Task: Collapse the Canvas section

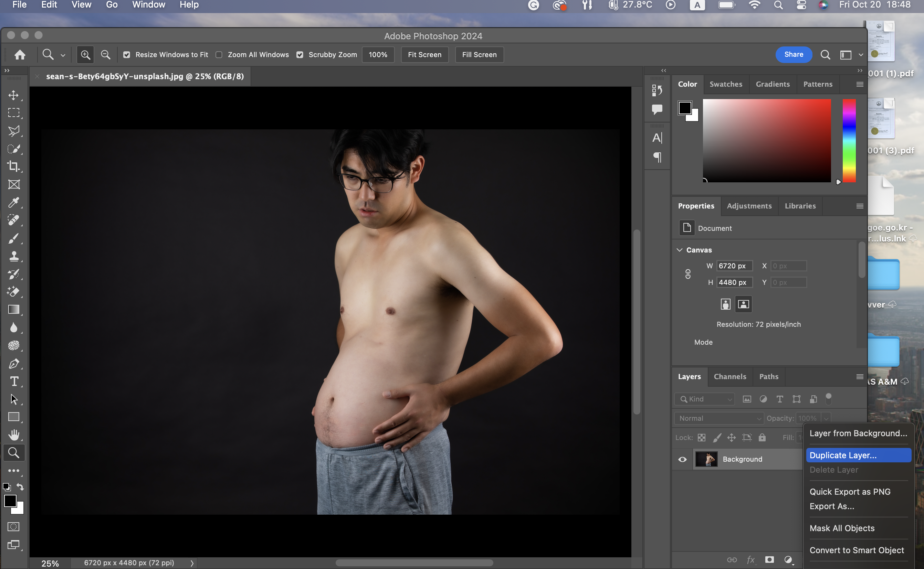Action: coord(680,250)
